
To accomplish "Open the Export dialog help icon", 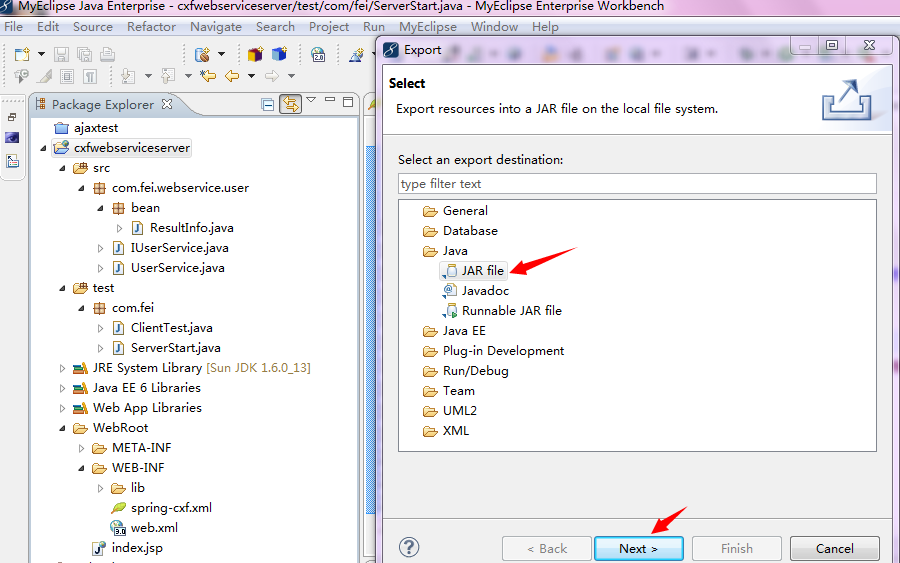I will click(409, 547).
